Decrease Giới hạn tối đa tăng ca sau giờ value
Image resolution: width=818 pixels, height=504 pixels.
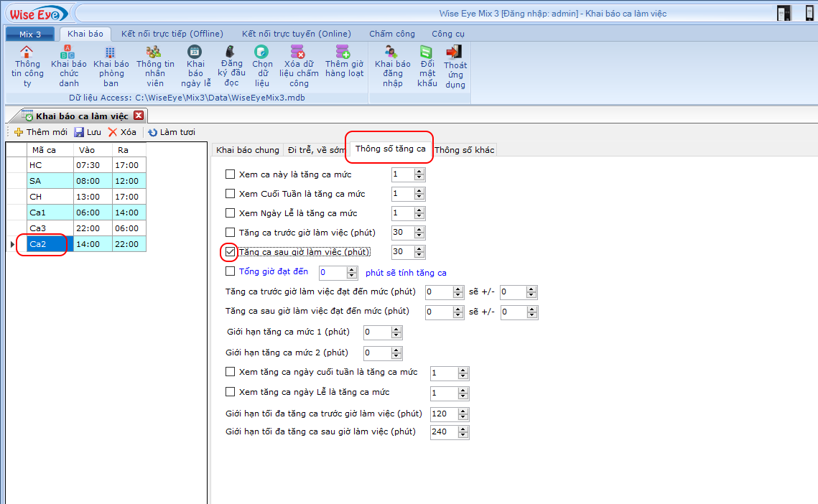463,435
